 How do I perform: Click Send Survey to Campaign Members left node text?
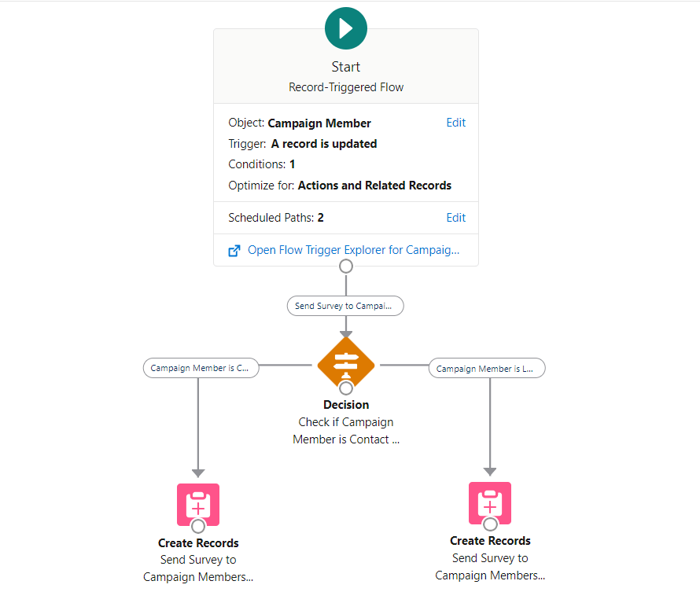(x=197, y=567)
